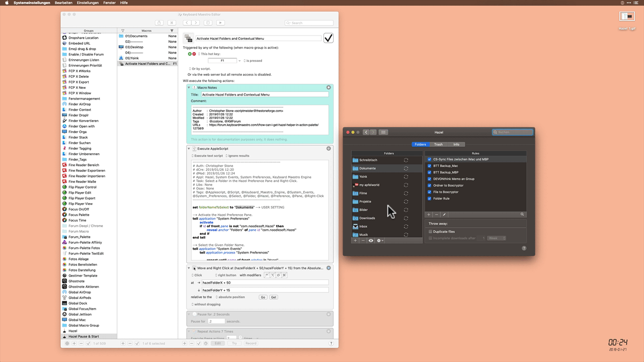Select the Hazel macro group in Groups list
This screenshot has height=362, width=644.
coord(89,331)
